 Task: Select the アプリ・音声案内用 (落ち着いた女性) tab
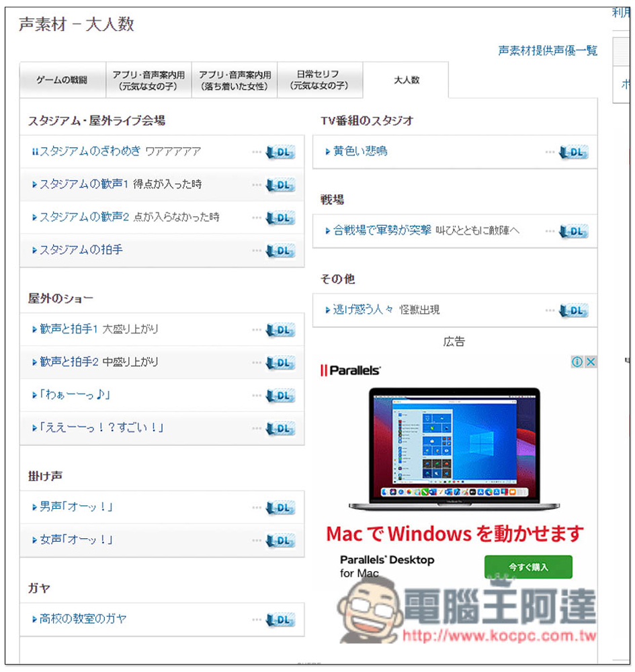point(235,80)
